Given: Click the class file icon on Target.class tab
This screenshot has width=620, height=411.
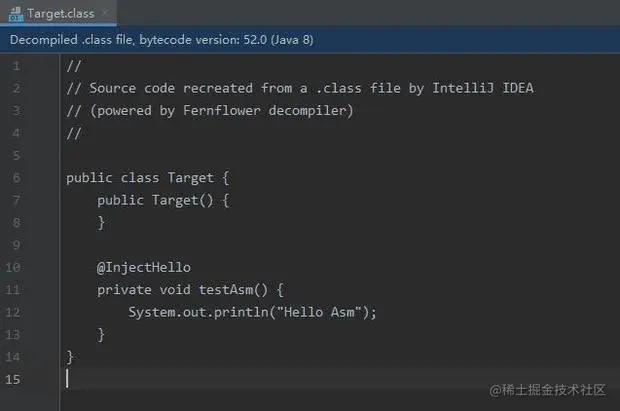Looking at the screenshot, I should 15,13.
